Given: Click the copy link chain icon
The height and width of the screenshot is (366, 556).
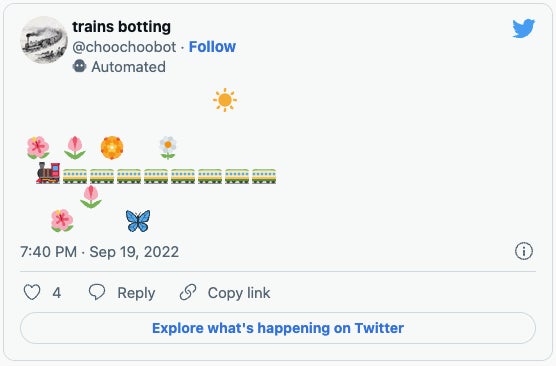Looking at the screenshot, I should [188, 293].
